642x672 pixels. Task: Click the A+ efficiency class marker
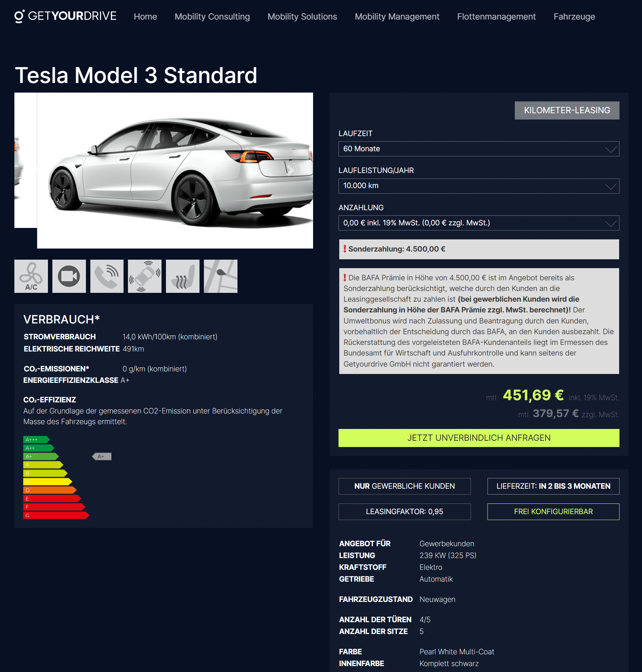pos(102,457)
